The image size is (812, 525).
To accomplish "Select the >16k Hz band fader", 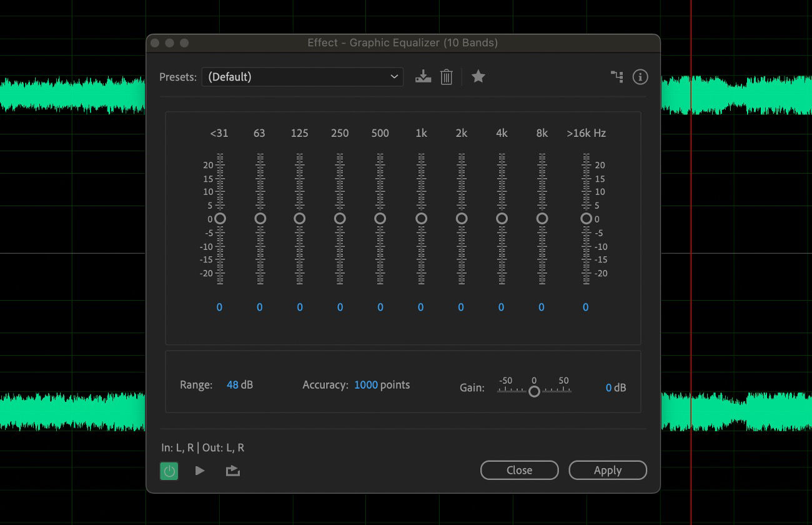I will pyautogui.click(x=586, y=219).
